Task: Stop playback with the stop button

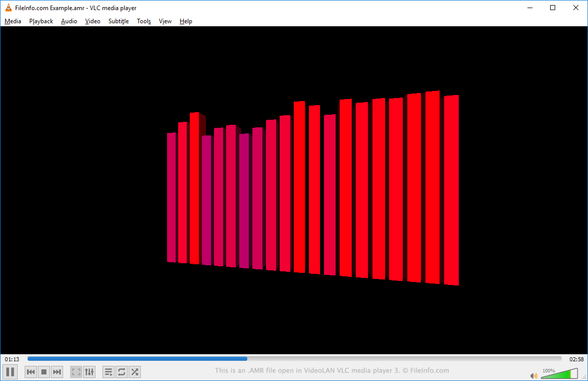Action: 44,371
